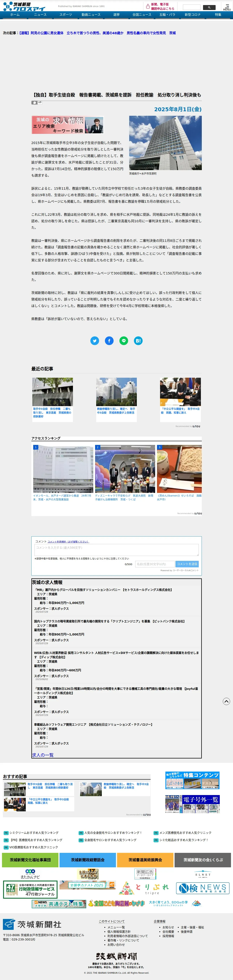
Task: Click the commenter name input field
Action: (x=155, y=564)
